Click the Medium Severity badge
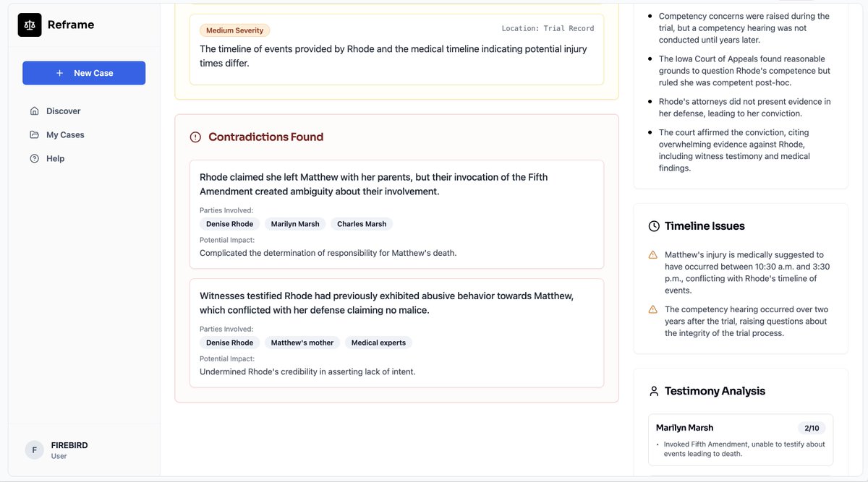Viewport: 868px width, 482px height. tap(234, 30)
